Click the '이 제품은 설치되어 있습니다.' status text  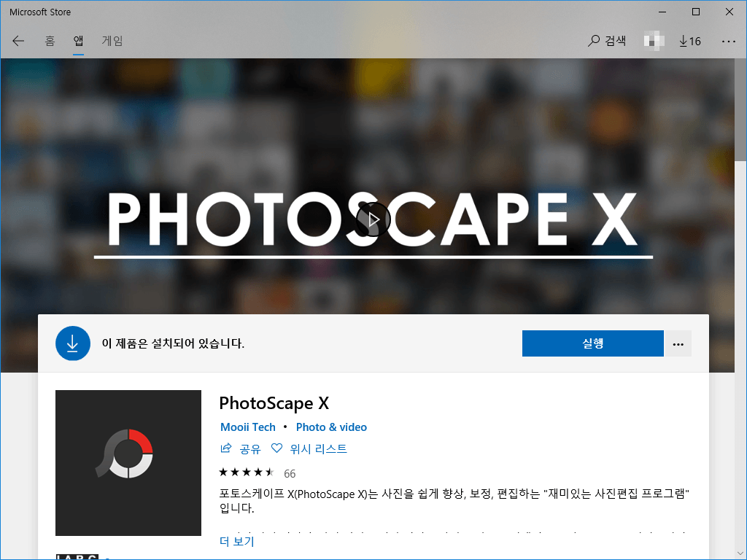(173, 343)
